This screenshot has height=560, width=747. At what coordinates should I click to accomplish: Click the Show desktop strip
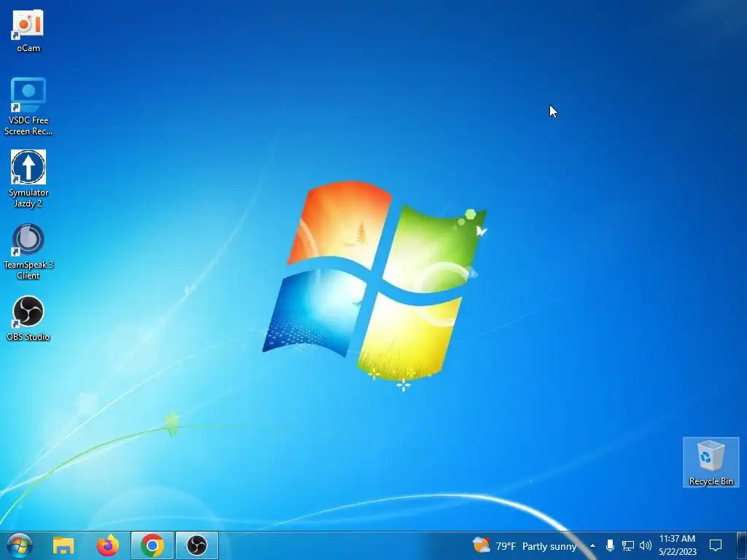[x=742, y=545]
